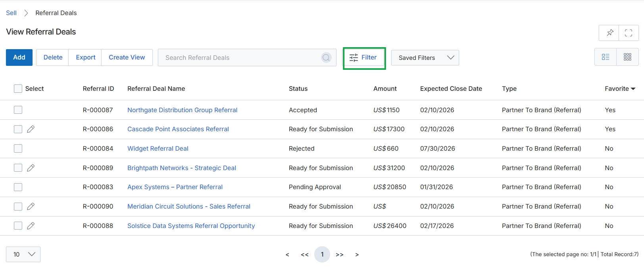Click the search magnifier icon
The width and height of the screenshot is (644, 272).
point(326,57)
